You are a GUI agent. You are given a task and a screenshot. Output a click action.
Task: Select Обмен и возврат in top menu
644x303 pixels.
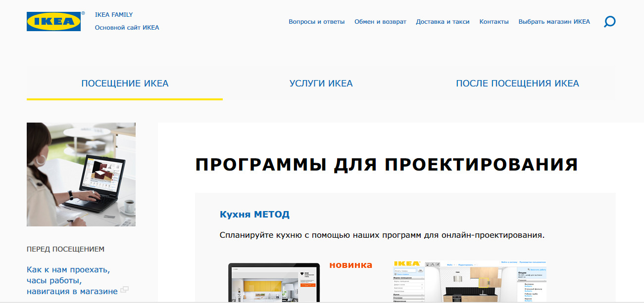(380, 22)
